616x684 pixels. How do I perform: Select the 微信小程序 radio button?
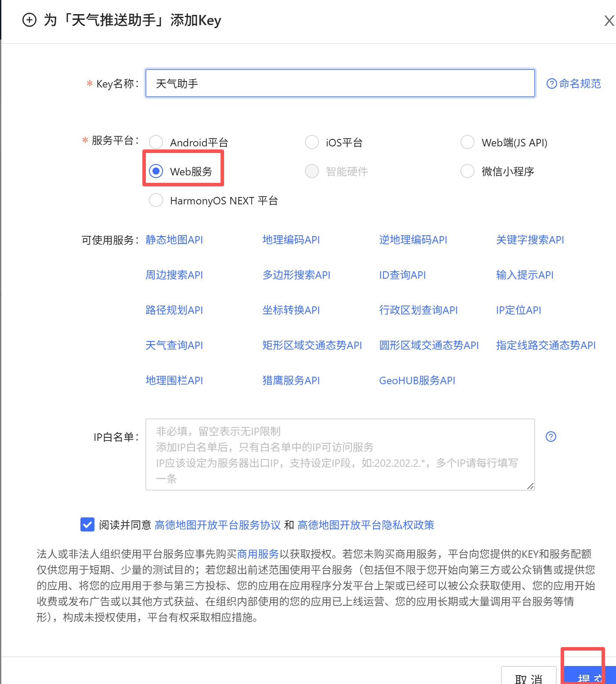[467, 171]
